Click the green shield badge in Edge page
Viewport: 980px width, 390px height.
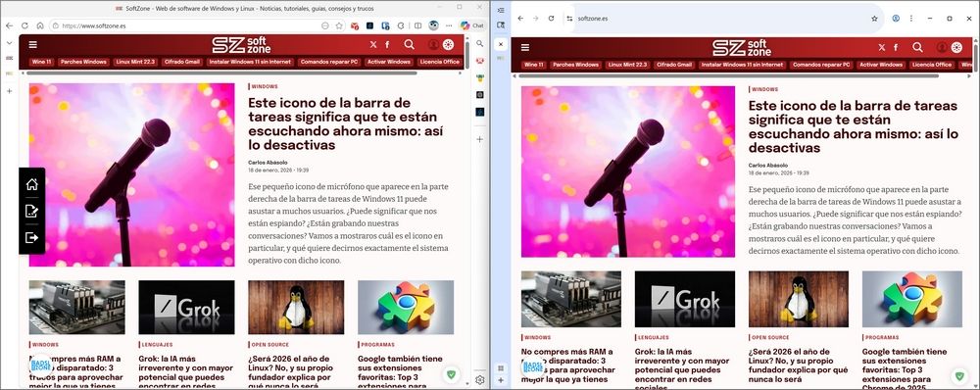(451, 375)
